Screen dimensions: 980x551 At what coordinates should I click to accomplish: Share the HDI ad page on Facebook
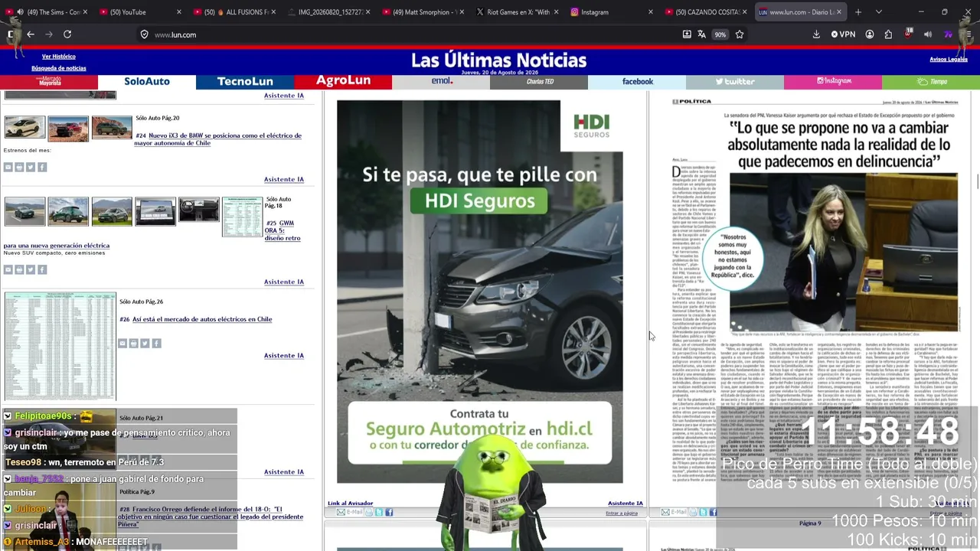coord(389,512)
